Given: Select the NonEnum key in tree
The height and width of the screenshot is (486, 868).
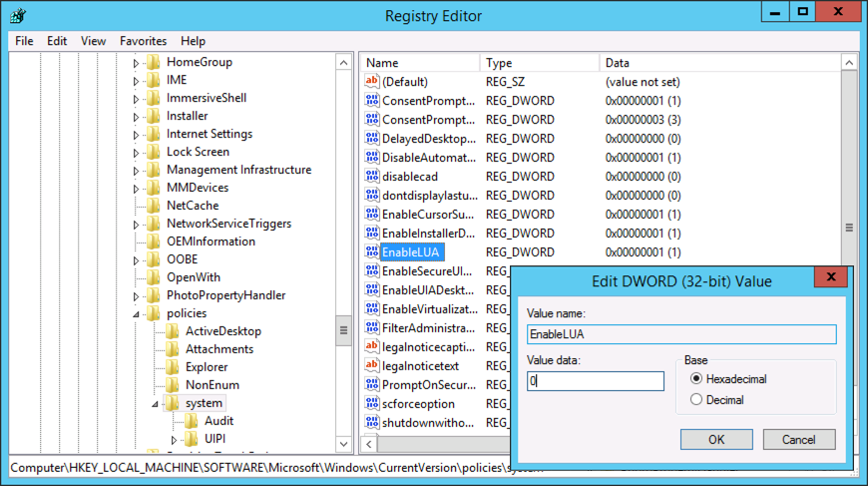Looking at the screenshot, I should coord(213,384).
